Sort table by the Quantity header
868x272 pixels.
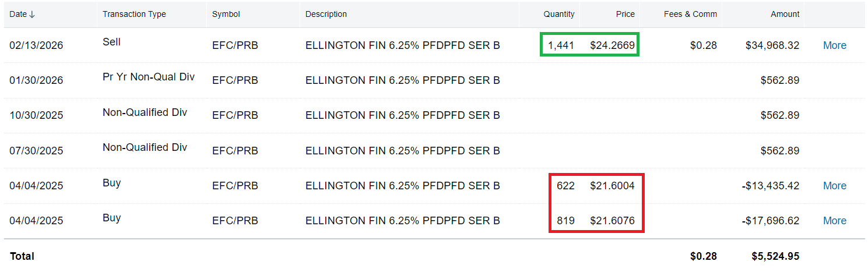pyautogui.click(x=558, y=14)
